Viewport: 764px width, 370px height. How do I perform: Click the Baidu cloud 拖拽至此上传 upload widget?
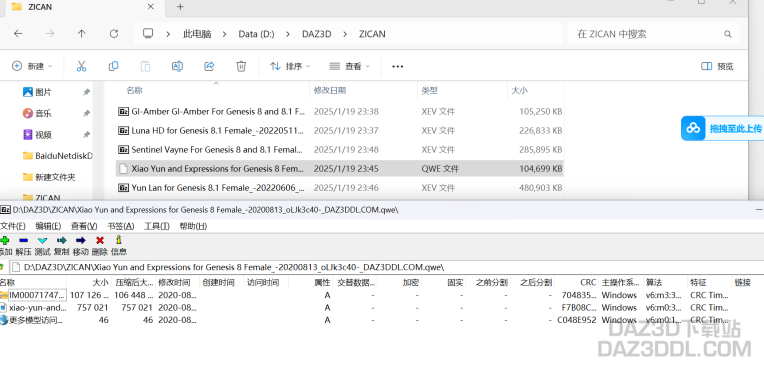722,128
